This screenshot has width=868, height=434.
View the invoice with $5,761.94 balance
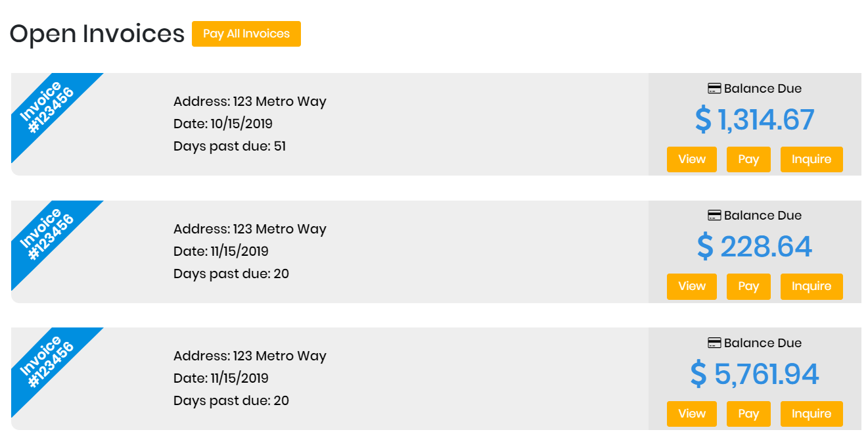pyautogui.click(x=691, y=414)
